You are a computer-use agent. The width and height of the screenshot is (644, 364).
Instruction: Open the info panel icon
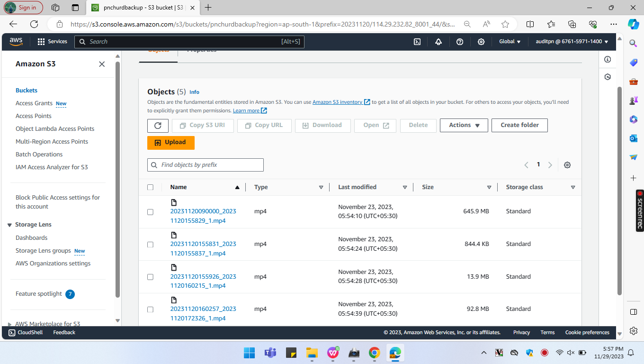[x=608, y=59]
